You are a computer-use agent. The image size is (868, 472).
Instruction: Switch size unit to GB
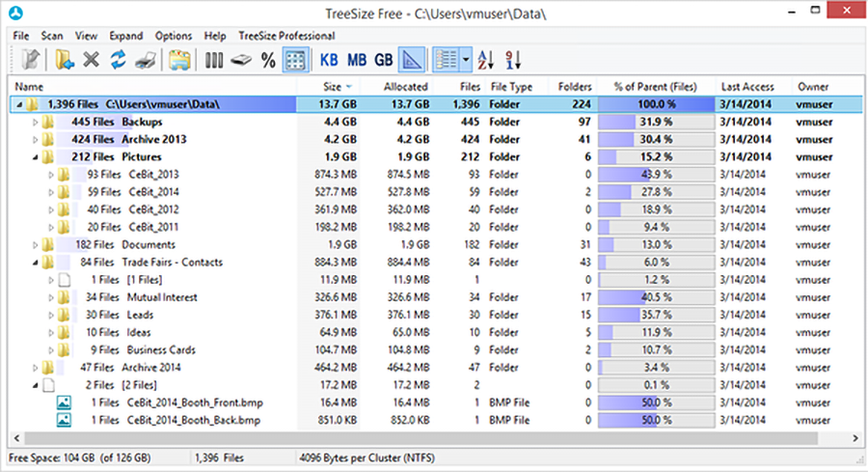(384, 60)
